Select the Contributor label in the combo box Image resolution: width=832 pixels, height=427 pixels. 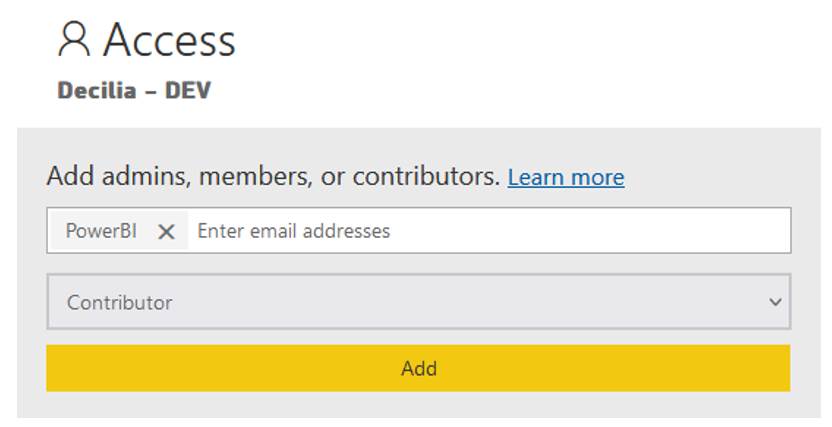click(x=119, y=302)
